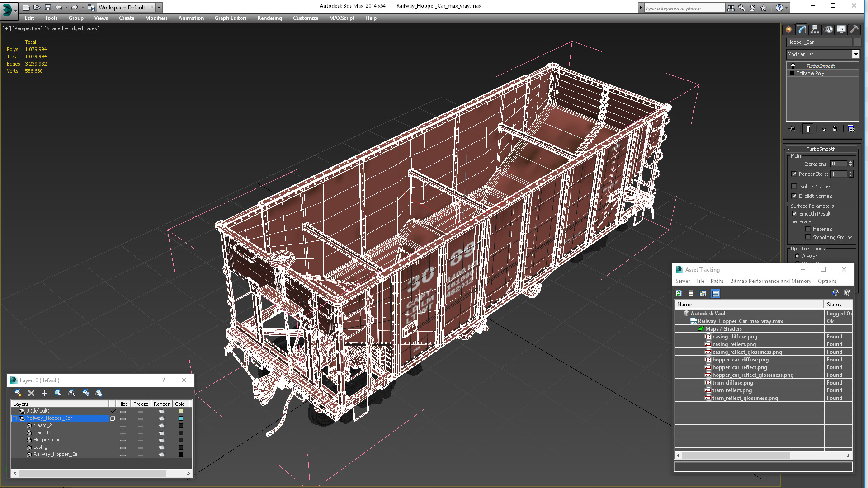The height and width of the screenshot is (488, 868).
Task: Click Add Selected Objects plus icon
Action: pyautogui.click(x=45, y=393)
